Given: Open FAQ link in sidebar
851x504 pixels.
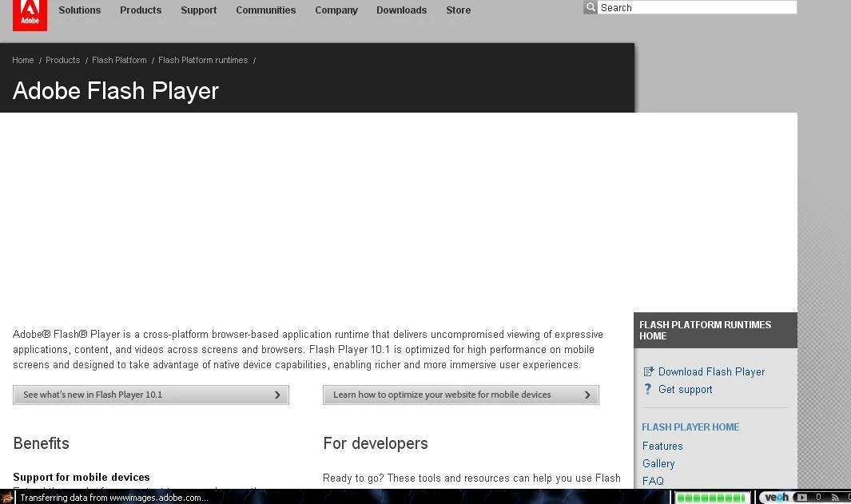Looking at the screenshot, I should 653,481.
